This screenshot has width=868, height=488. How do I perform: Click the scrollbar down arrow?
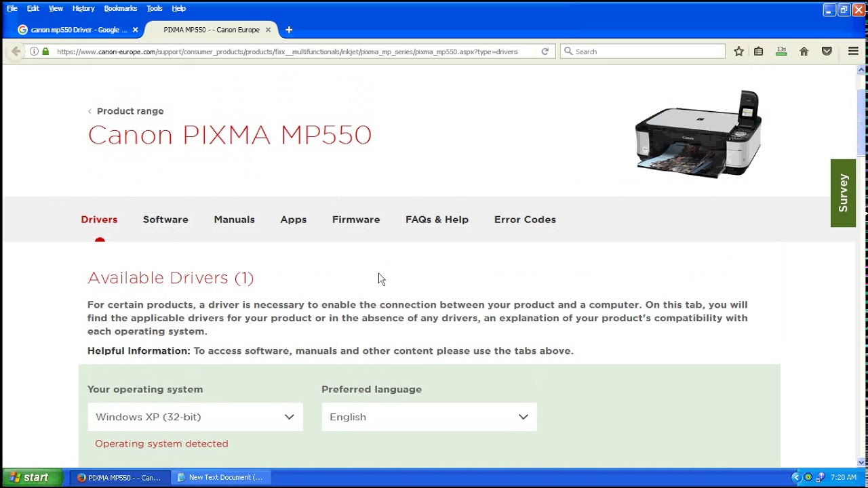[862, 462]
